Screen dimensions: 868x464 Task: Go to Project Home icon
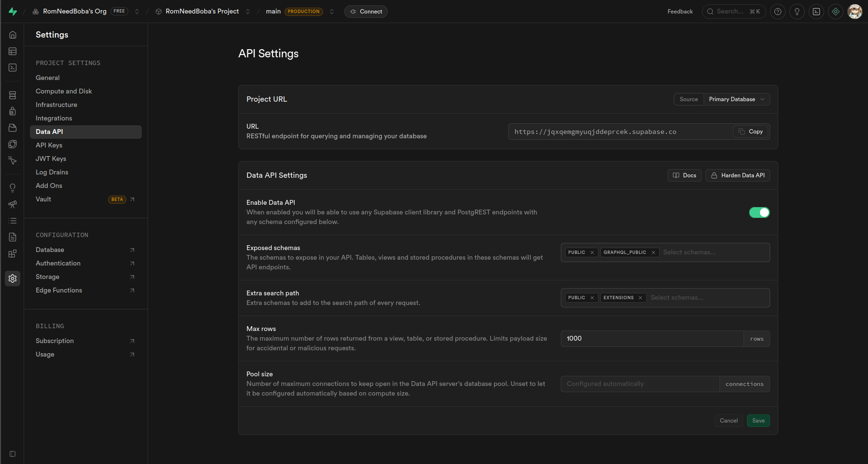tap(13, 35)
